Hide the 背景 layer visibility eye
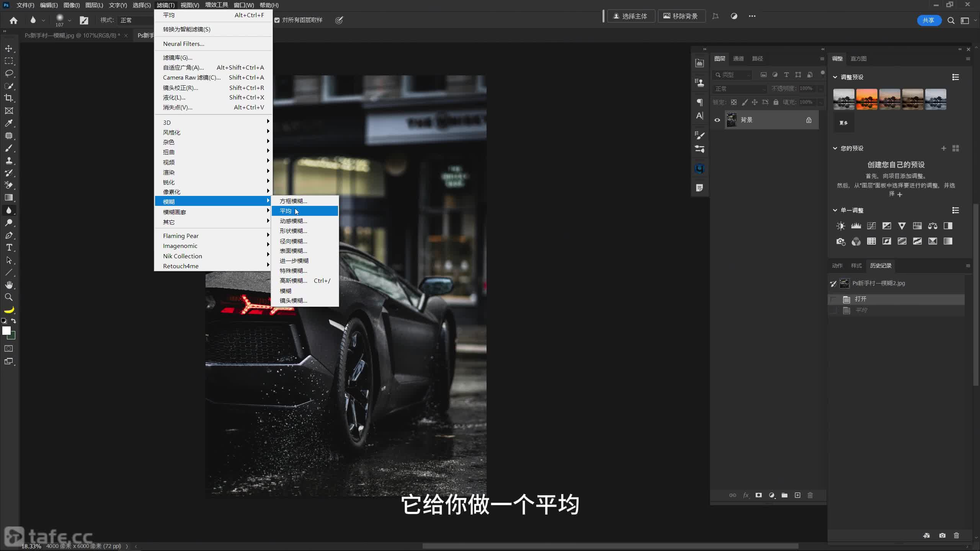 (717, 120)
